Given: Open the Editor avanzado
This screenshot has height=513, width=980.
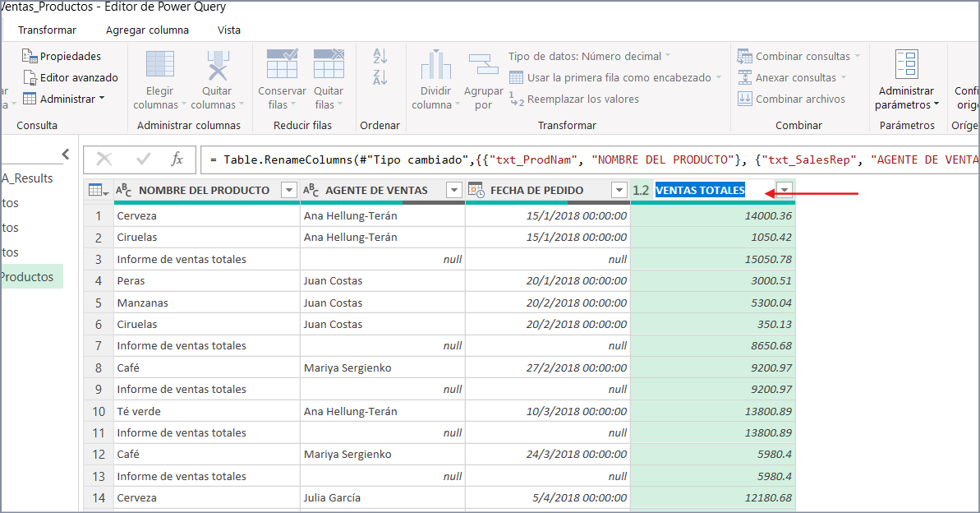Looking at the screenshot, I should (71, 77).
